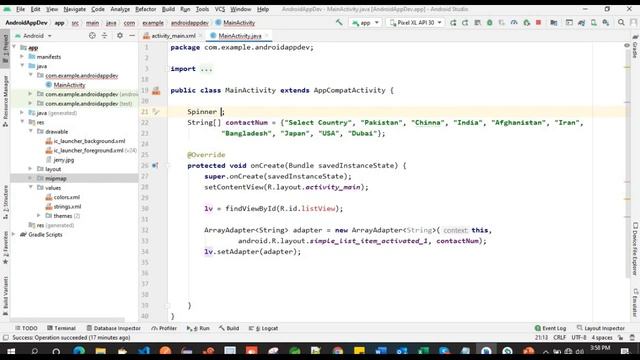Expand the mipmap folder
Screen dimensions: 640x360
31,178
